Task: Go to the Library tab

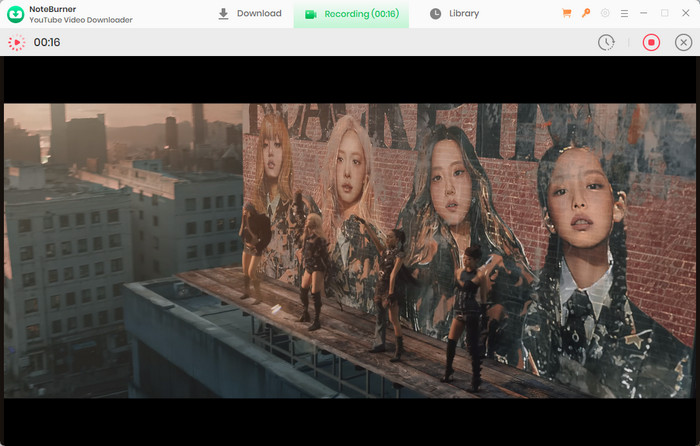Action: (454, 14)
